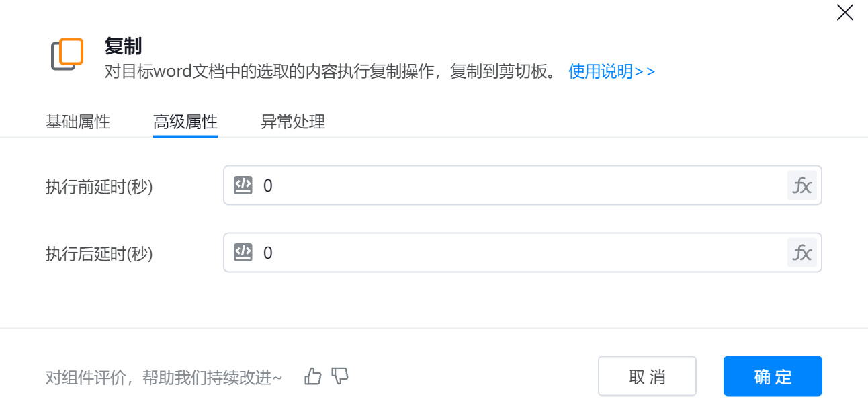Switch to the 基础属性 tab
Image resolution: width=868 pixels, height=416 pixels.
click(x=78, y=122)
